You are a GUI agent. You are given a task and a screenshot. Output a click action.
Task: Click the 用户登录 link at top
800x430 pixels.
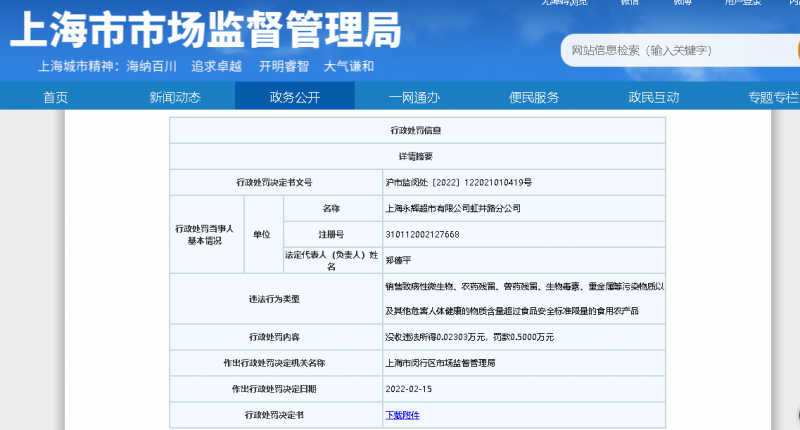[x=739, y=3]
